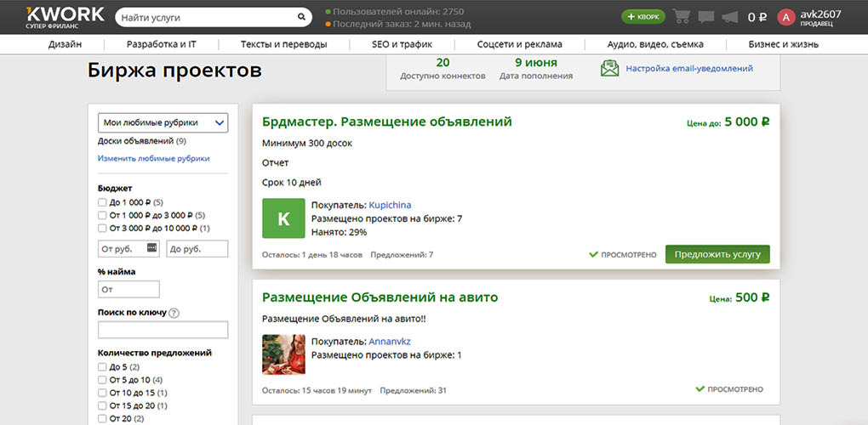The width and height of the screenshot is (868, 425).
Task: Check the От 5 до 10 offers box
Action: (x=102, y=380)
